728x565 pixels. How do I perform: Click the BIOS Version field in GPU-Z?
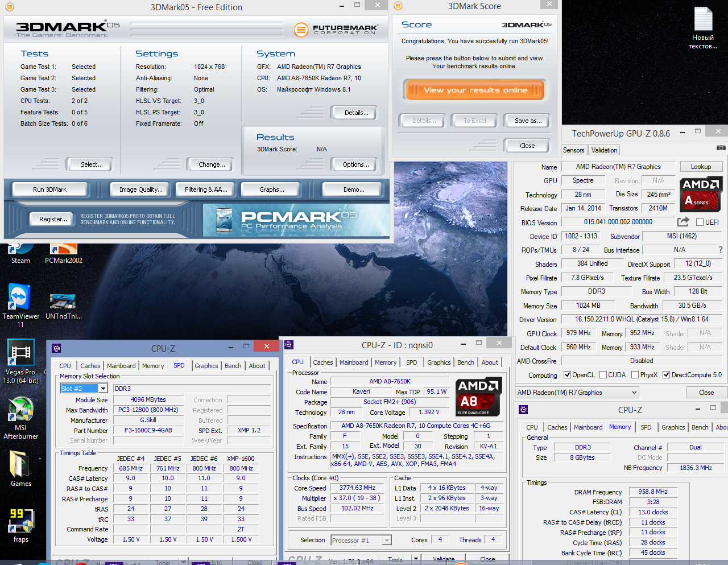pos(618,222)
